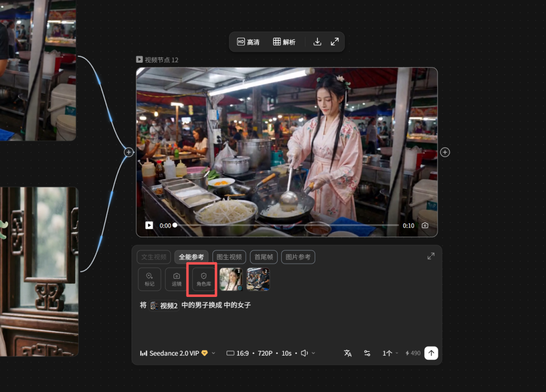The image size is (546, 392).
Task: Click the translate prompt icon
Action: point(348,353)
